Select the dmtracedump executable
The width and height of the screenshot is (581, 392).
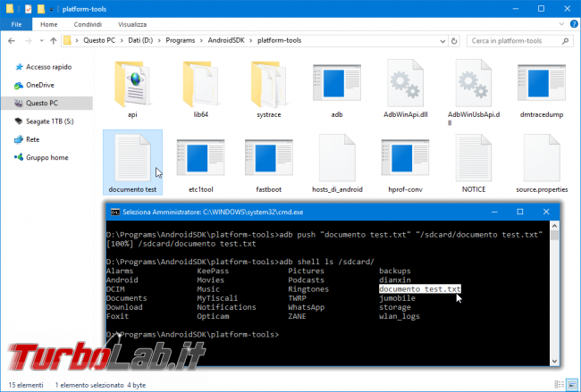[x=542, y=83]
